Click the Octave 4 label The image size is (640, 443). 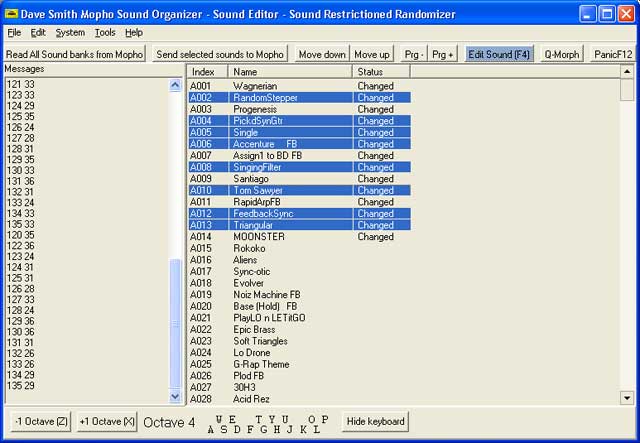pyautogui.click(x=169, y=423)
